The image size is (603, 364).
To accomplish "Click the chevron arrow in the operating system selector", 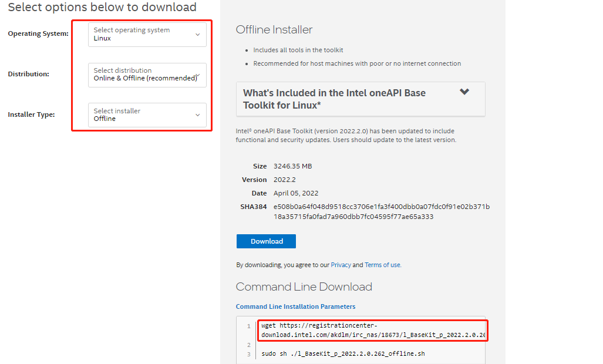I will pyautogui.click(x=198, y=35).
